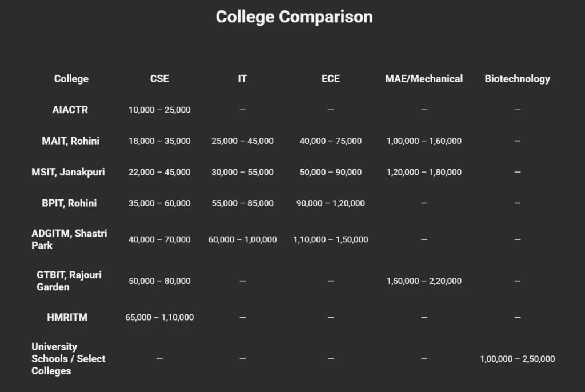585x392 pixels.
Task: Click the MAE/Mechanical column header
Action: click(x=424, y=79)
